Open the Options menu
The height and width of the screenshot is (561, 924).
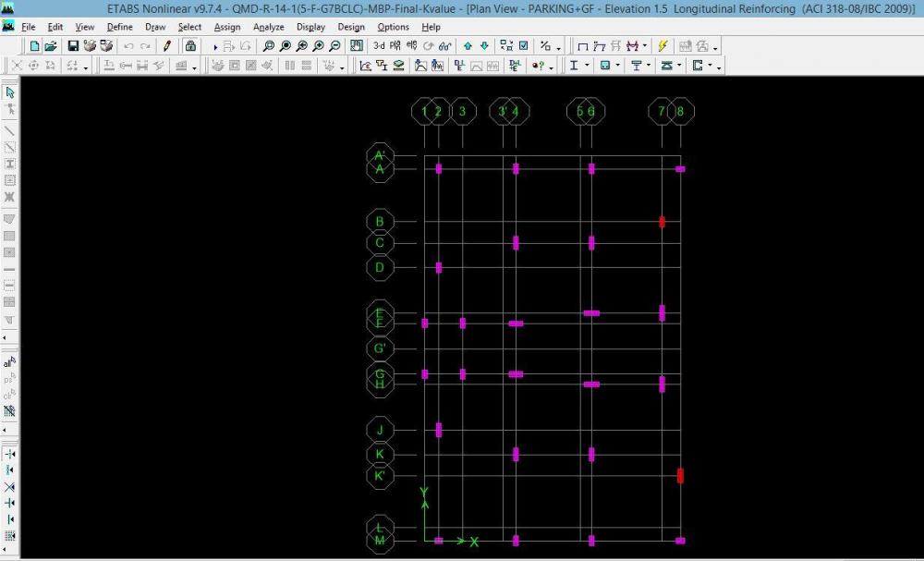[393, 27]
